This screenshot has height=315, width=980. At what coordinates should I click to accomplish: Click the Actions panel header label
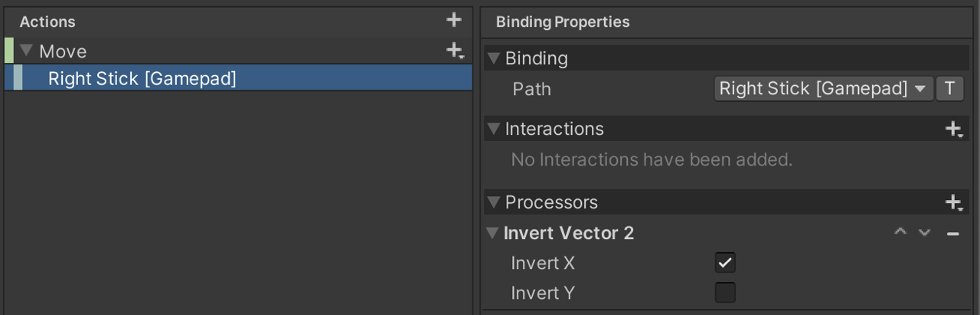[47, 22]
